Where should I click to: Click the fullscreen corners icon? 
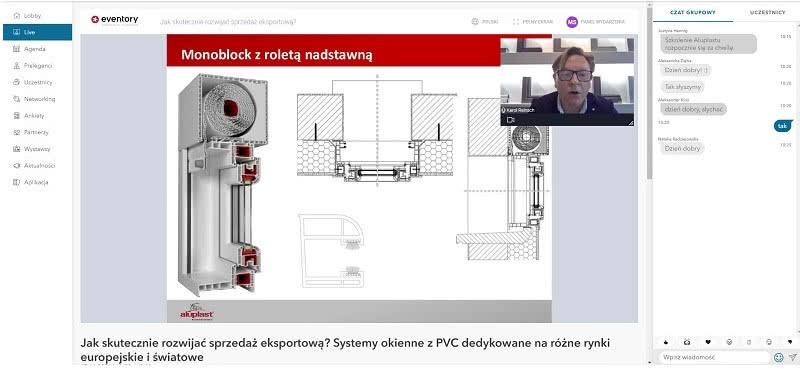516,22
